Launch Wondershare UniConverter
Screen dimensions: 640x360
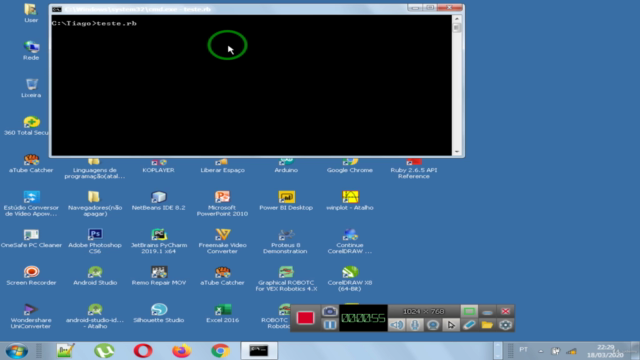coord(31,316)
